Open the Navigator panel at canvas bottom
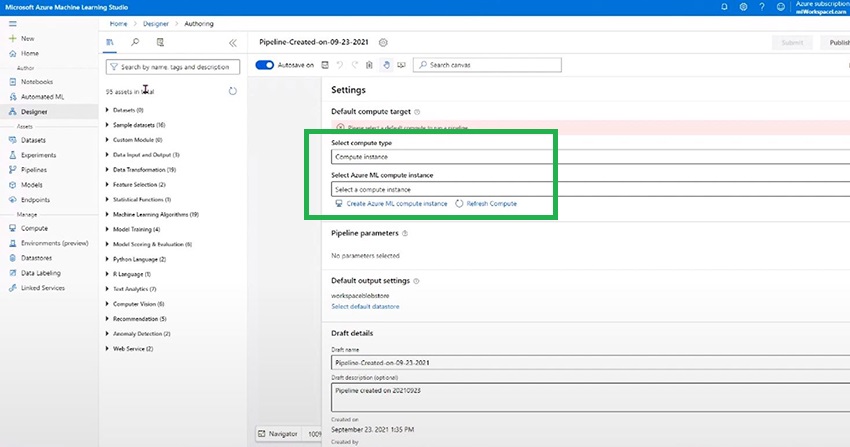Screen dimensions: 850x447 (278, 433)
